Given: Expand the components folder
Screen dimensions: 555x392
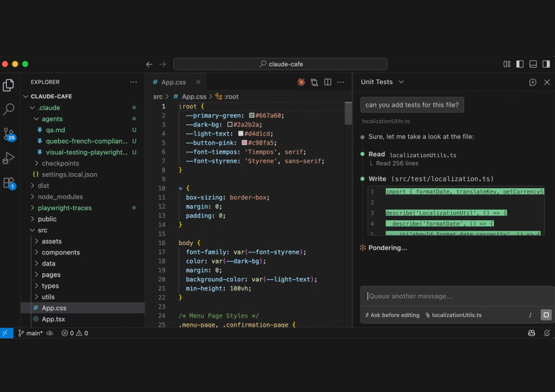Looking at the screenshot, I should (61, 252).
